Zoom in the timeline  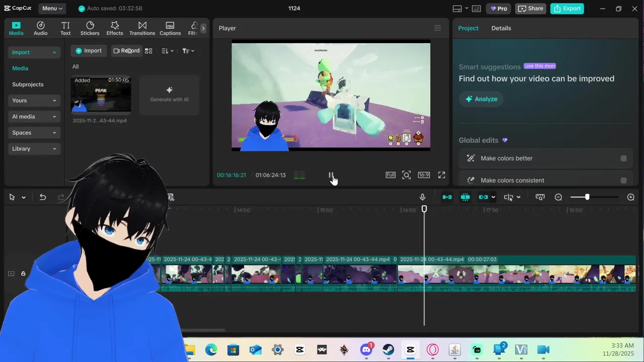631,197
